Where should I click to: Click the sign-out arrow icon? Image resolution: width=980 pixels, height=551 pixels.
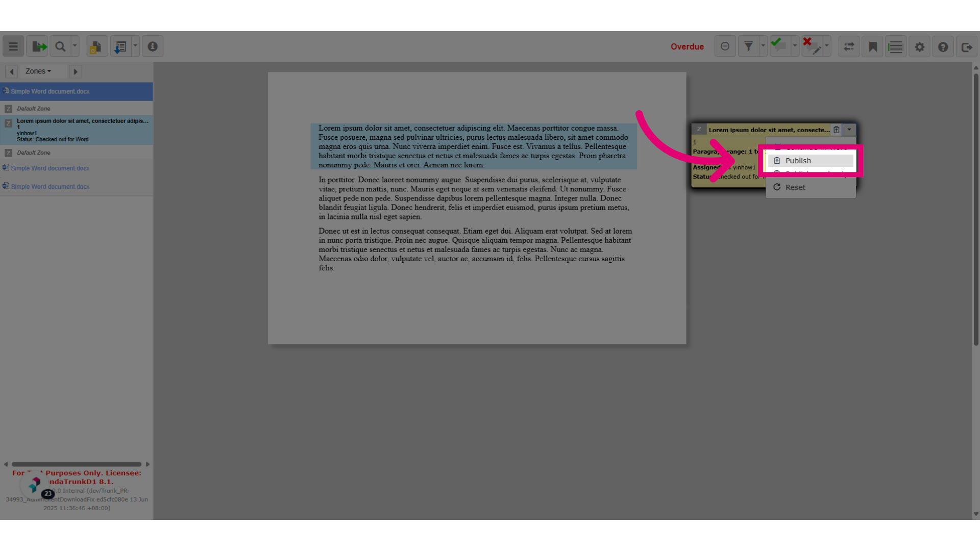coord(966,46)
